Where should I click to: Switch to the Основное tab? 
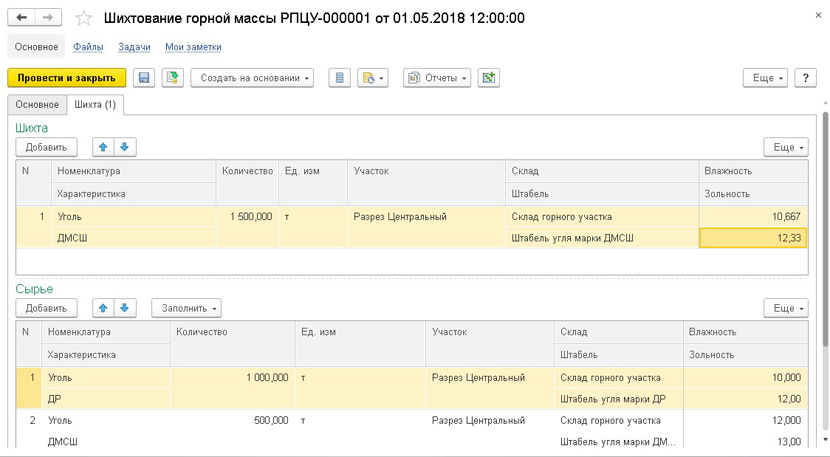coord(37,104)
